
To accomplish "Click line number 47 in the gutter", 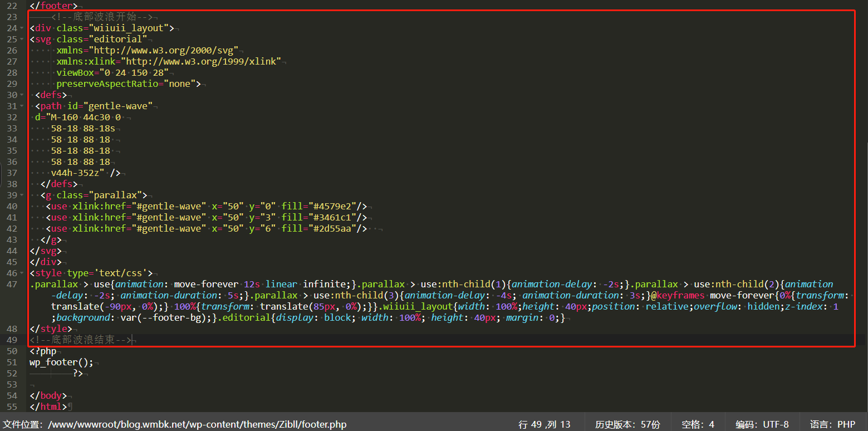I will pos(12,284).
